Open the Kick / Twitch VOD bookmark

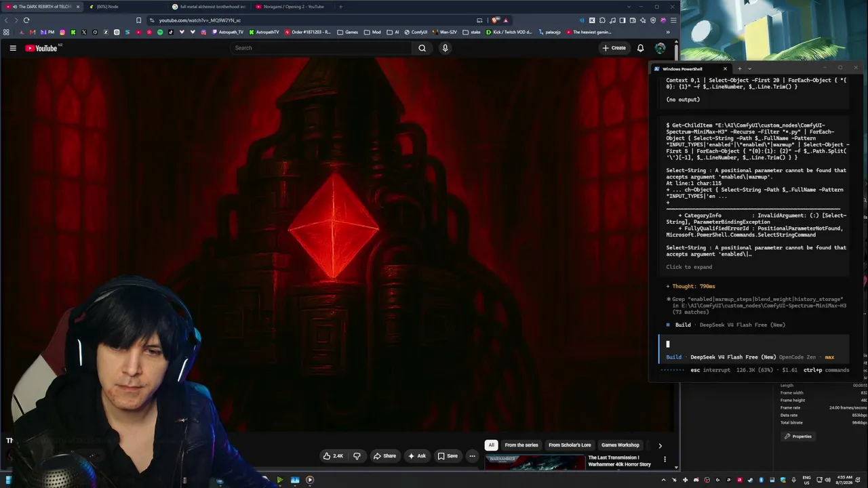pyautogui.click(x=509, y=32)
